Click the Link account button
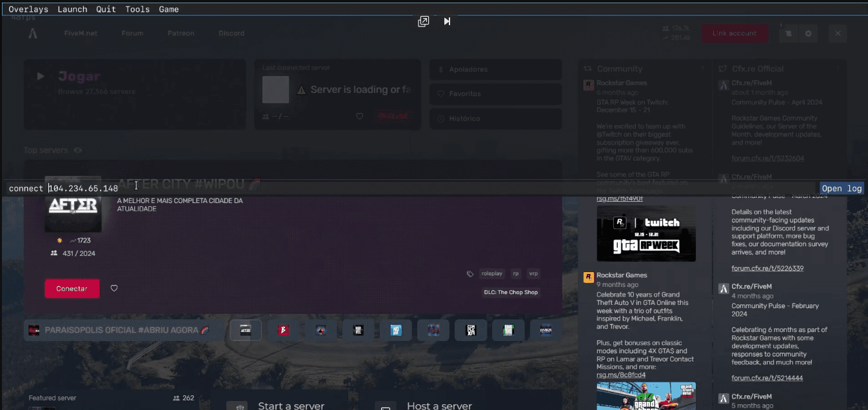Image resolution: width=868 pixels, height=410 pixels. tap(734, 34)
